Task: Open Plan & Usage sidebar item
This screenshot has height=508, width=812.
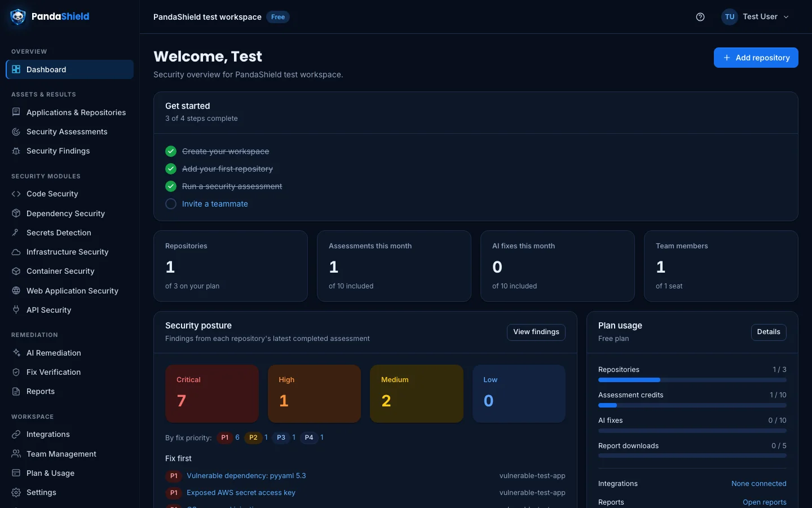Action: [x=70, y=473]
